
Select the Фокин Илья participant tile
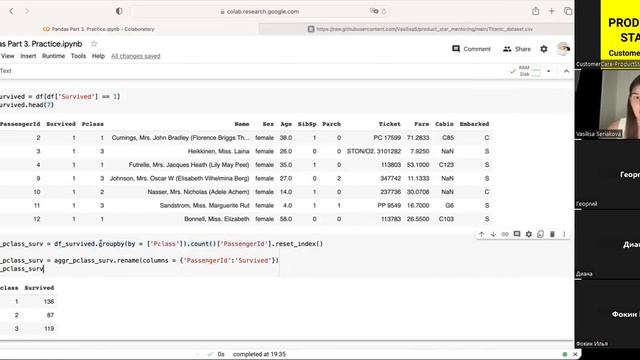click(608, 315)
